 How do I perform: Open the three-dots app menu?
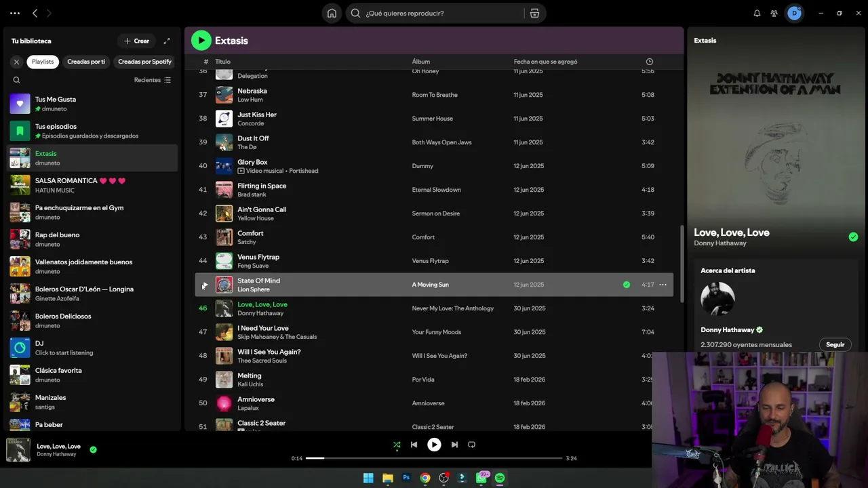[x=15, y=13]
